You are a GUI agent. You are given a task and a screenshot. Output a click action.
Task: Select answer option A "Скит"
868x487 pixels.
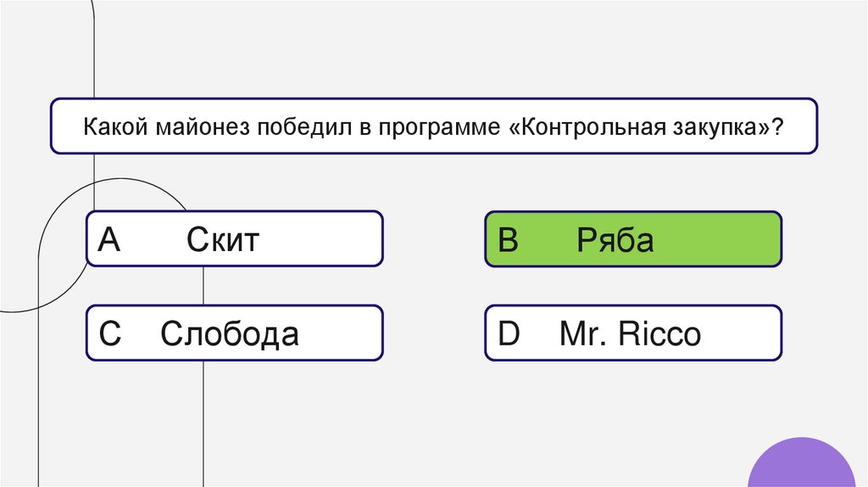[x=234, y=239]
